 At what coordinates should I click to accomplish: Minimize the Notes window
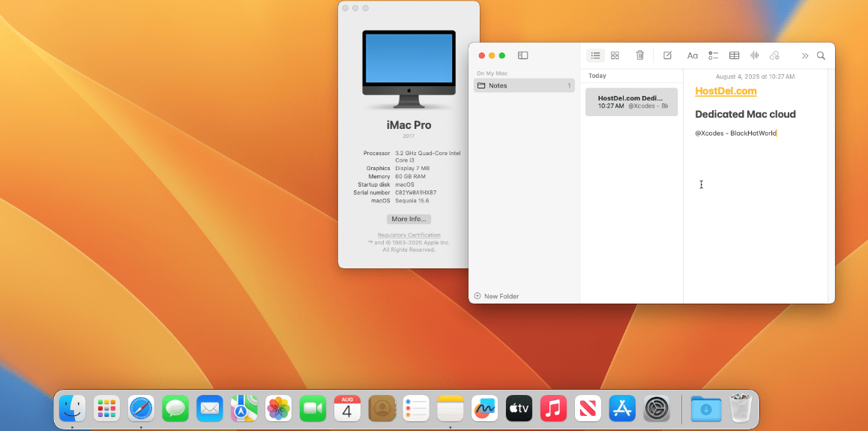(492, 55)
